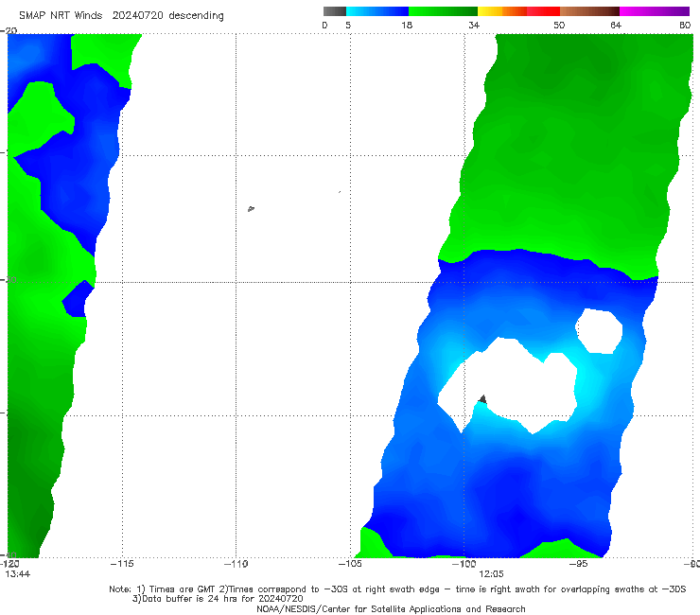Click the dark triangle marker inside the swath gap
The image size is (700, 615).
coord(482,398)
